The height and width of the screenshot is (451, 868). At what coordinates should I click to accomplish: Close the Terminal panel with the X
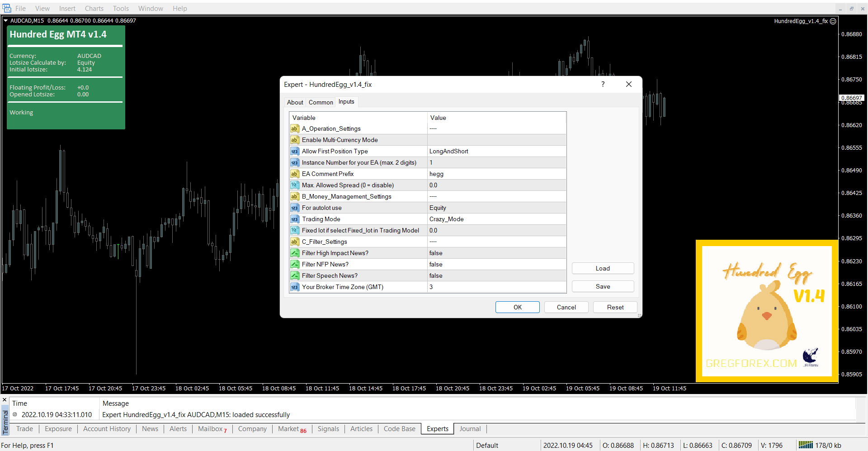(5, 400)
